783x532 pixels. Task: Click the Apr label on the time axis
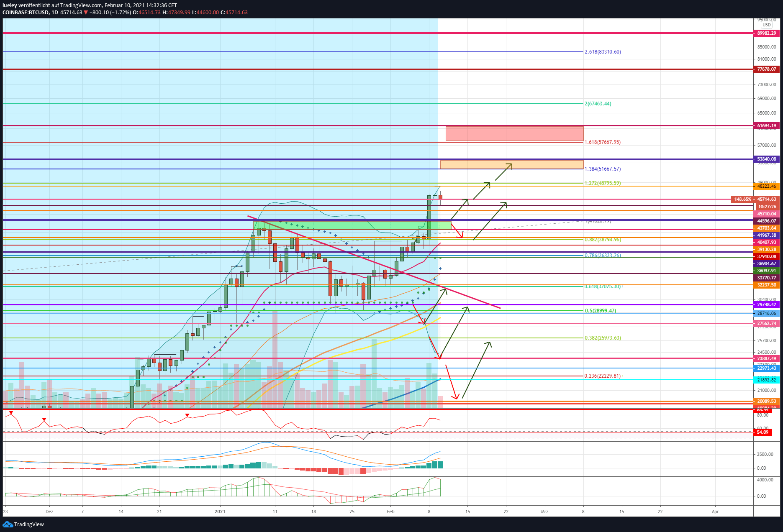pyautogui.click(x=715, y=512)
